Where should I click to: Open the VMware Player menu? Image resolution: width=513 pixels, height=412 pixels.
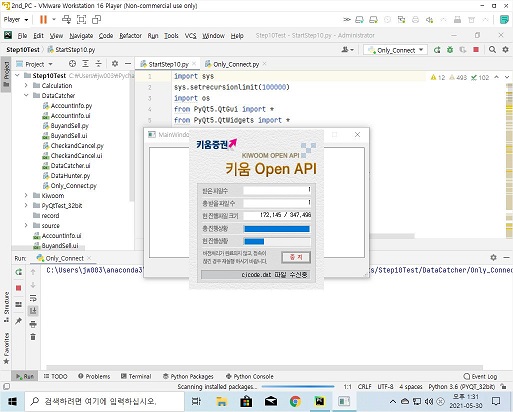[x=16, y=20]
